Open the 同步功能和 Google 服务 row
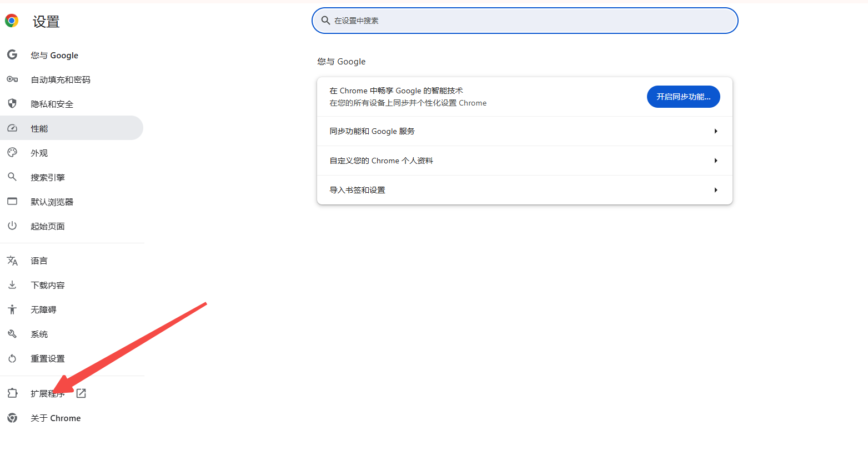Image resolution: width=868 pixels, height=465 pixels. 525,131
